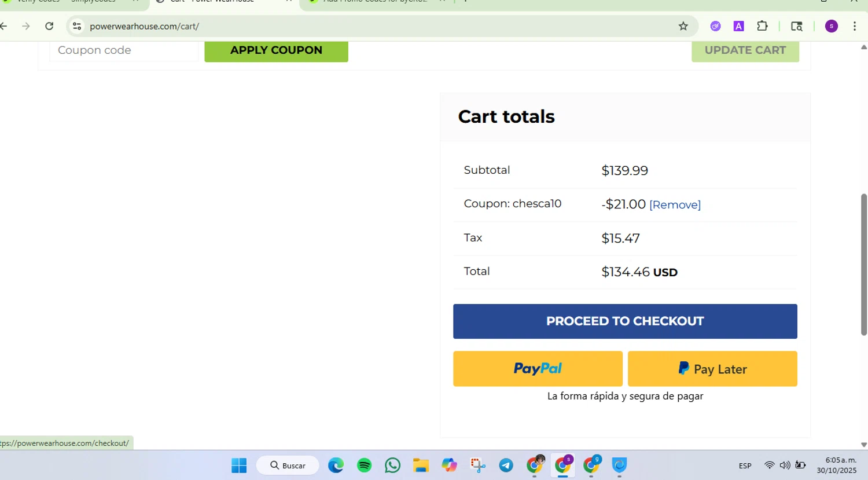
Task: Select the Subtotal value $139.99
Action: (625, 171)
